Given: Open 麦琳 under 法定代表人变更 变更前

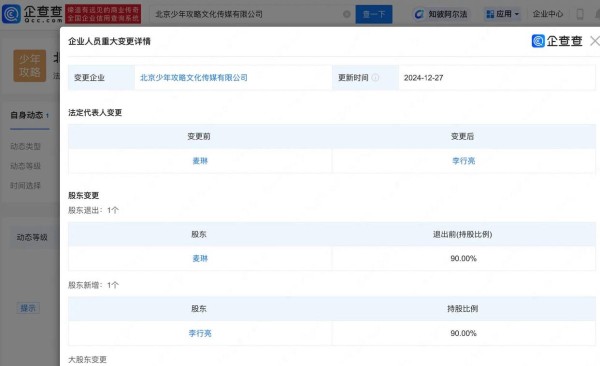Looking at the screenshot, I should 200,161.
